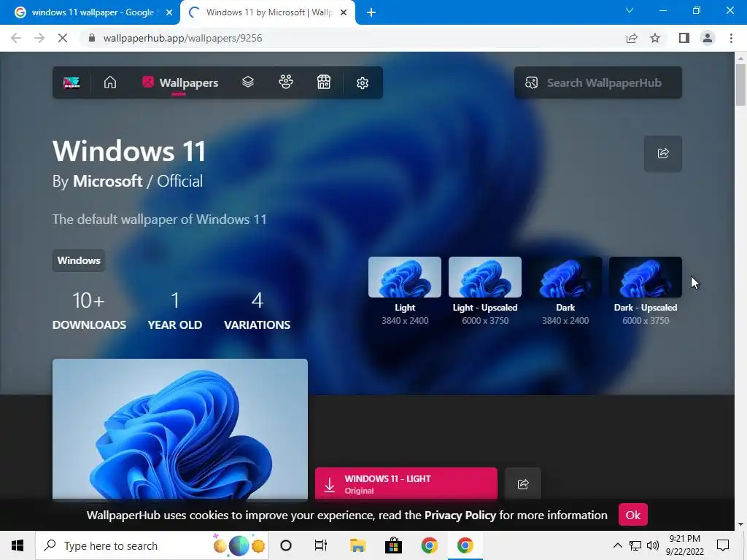
Task: Select the Light - Upscaled thumbnail
Action: coord(485,277)
